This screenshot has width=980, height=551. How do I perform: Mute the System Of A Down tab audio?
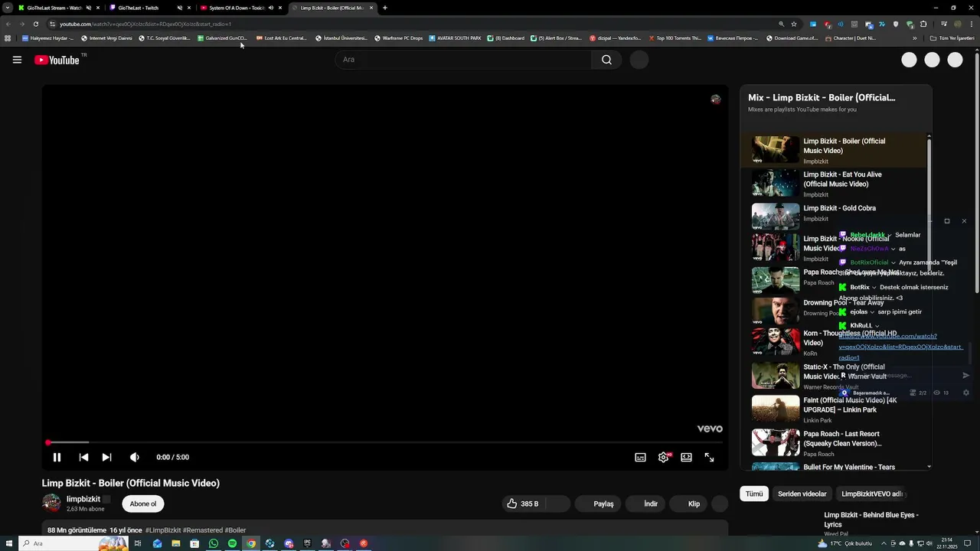coord(271,8)
